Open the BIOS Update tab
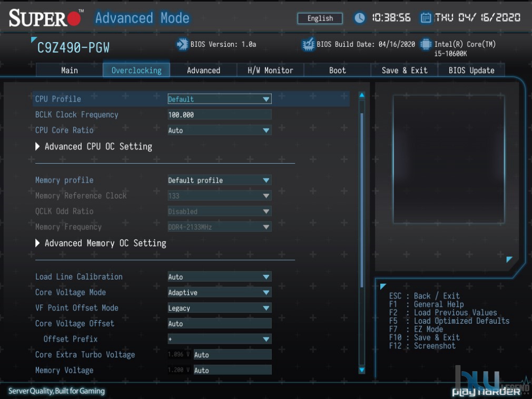The image size is (532, 399). point(471,70)
